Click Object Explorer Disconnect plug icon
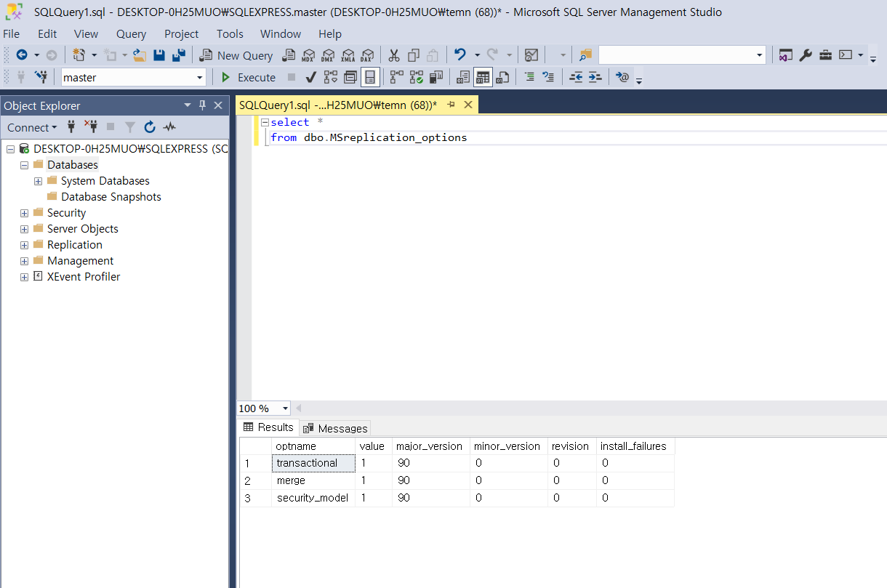The height and width of the screenshot is (588, 887). (91, 127)
